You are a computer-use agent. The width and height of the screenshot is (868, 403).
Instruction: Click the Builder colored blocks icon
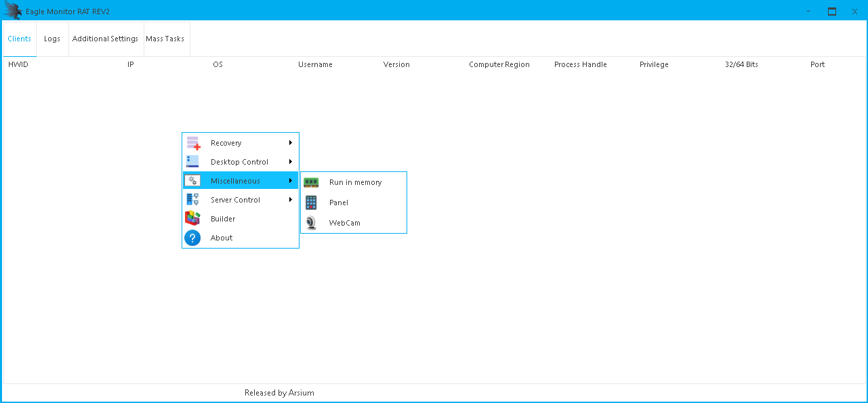click(192, 219)
